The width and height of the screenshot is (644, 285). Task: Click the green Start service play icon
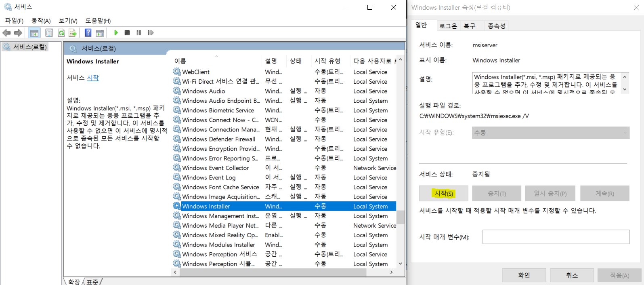point(116,33)
